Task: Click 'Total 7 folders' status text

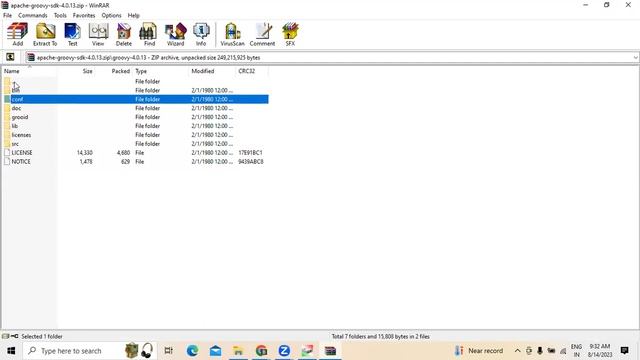Action: pos(380,337)
